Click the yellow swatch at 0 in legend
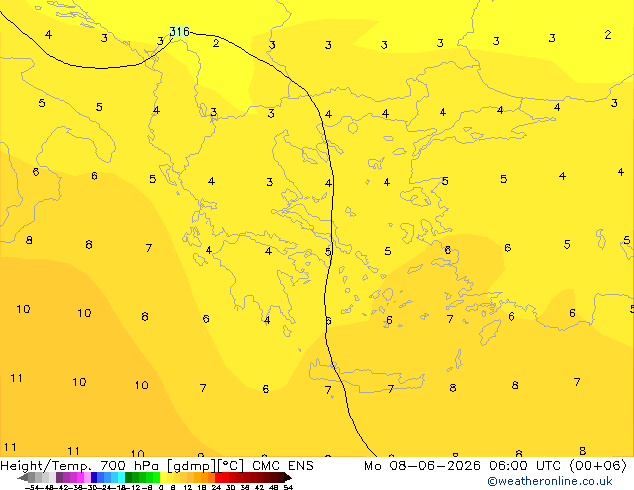Screen dimensions: 634x490 [x=163, y=477]
